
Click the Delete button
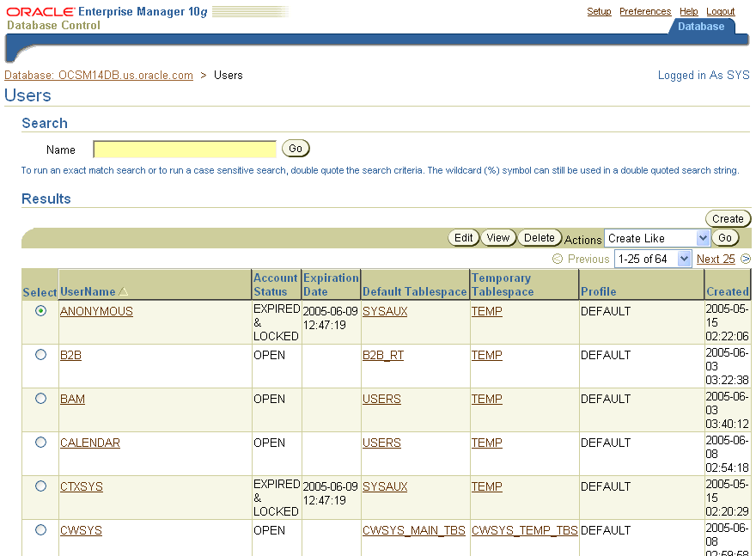pos(539,238)
